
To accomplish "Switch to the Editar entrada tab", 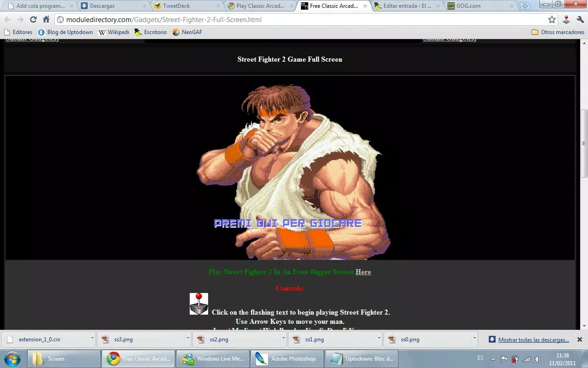I will coord(407,6).
